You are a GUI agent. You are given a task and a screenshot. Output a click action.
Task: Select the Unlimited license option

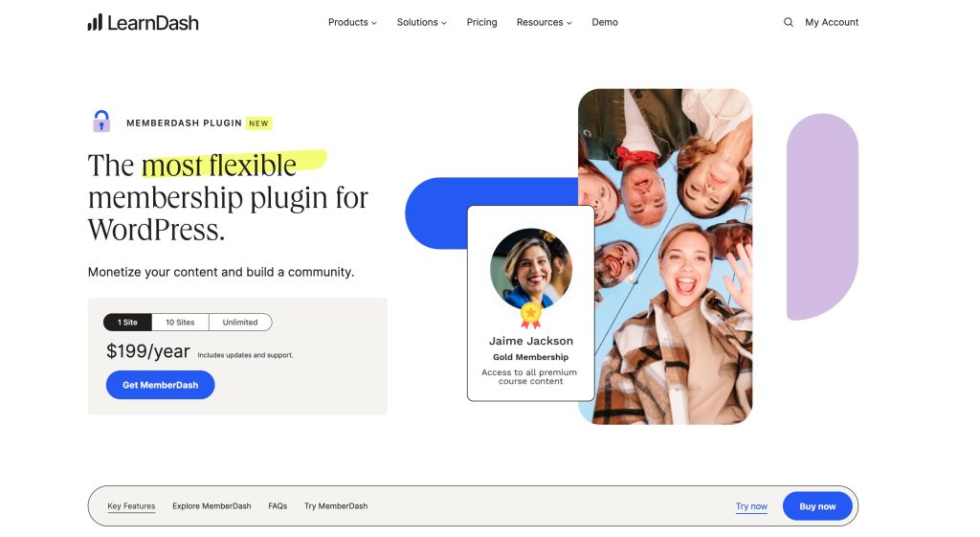click(240, 322)
